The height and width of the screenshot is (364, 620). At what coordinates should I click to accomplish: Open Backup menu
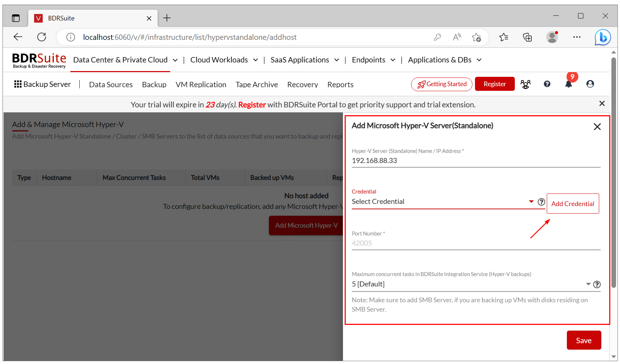coord(154,85)
